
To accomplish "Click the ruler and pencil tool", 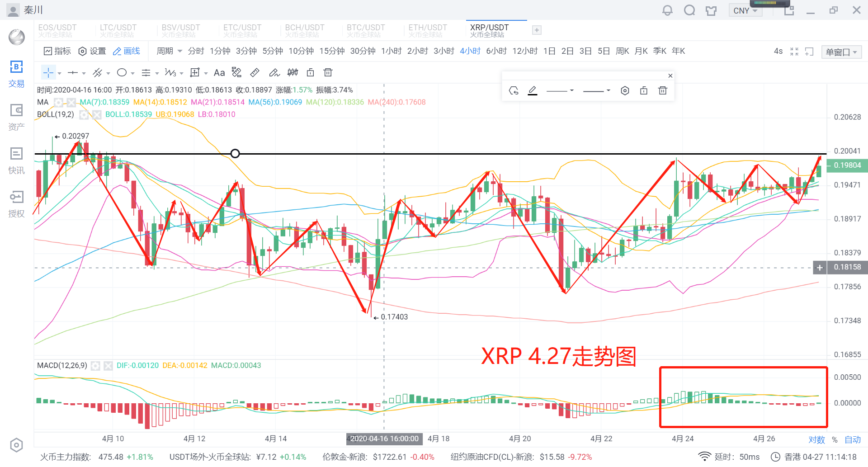I will coord(236,72).
